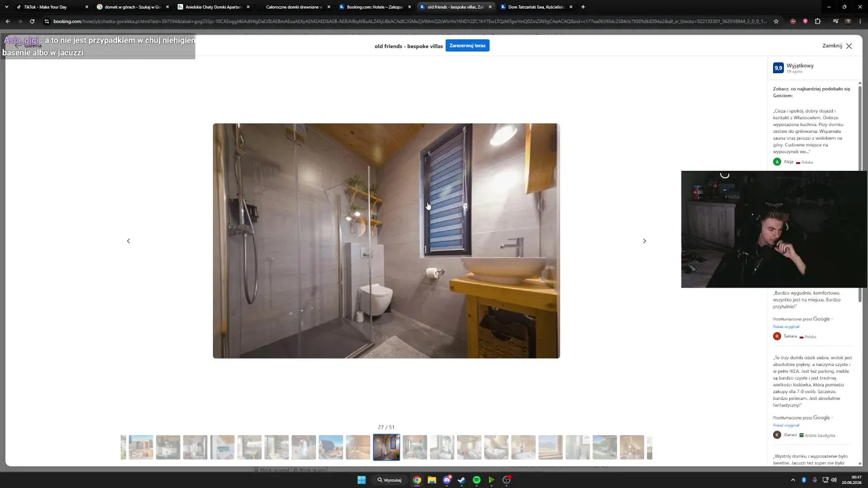Viewport: 868px width, 488px height.
Task: Reload the Booking.com page
Action: click(32, 21)
